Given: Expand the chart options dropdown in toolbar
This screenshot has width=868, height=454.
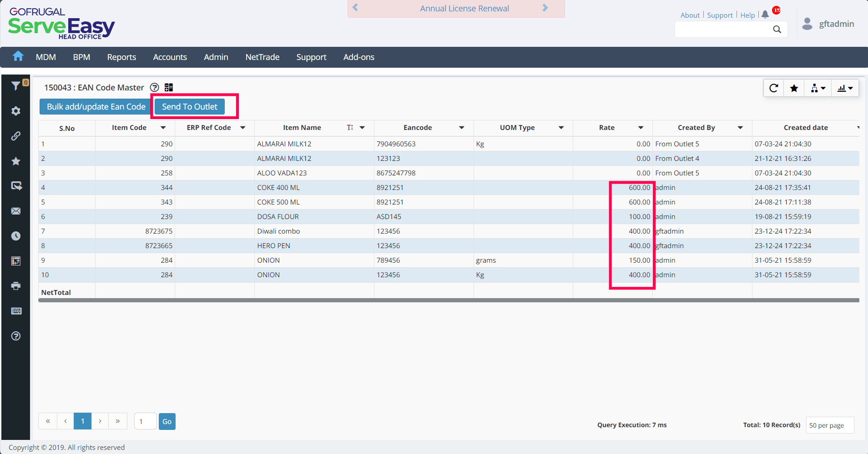Looking at the screenshot, I should (845, 88).
